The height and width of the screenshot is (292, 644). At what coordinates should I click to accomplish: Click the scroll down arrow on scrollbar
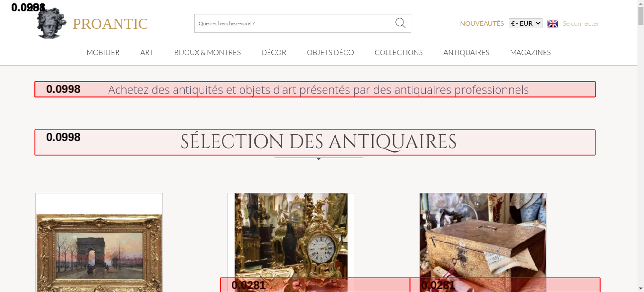[641, 288]
